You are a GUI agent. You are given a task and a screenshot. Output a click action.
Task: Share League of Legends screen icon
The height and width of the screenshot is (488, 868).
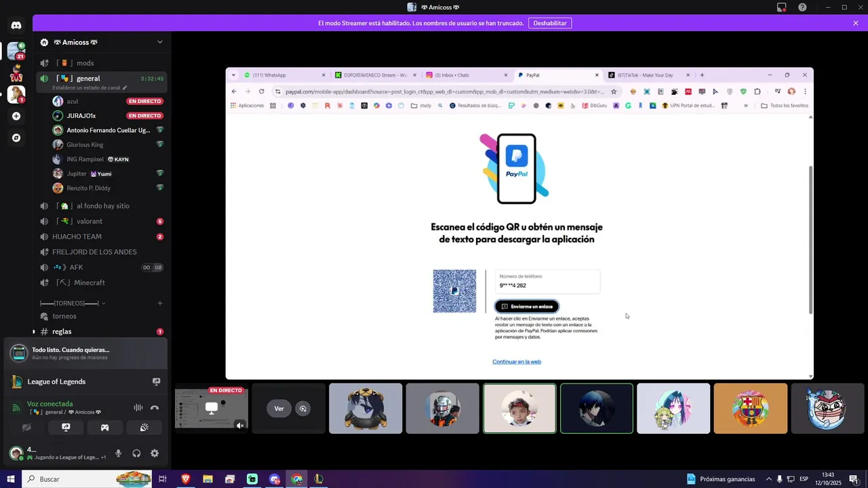coord(156,382)
